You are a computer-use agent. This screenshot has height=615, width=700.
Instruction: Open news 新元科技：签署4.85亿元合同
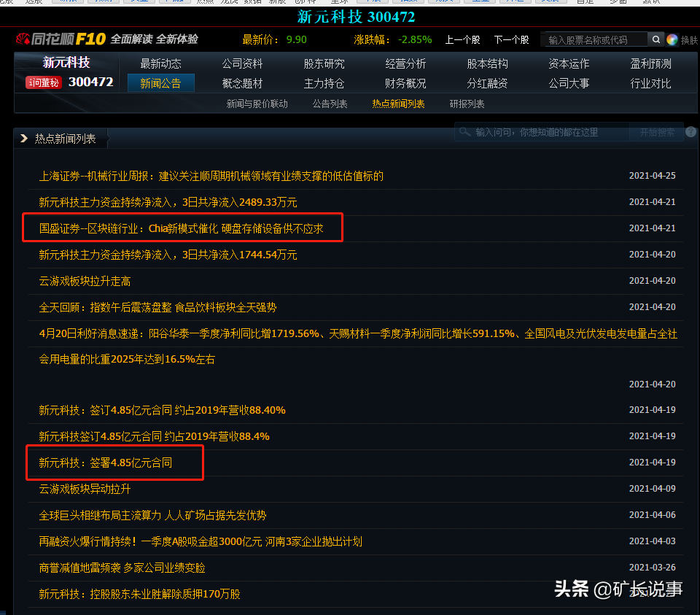point(105,463)
